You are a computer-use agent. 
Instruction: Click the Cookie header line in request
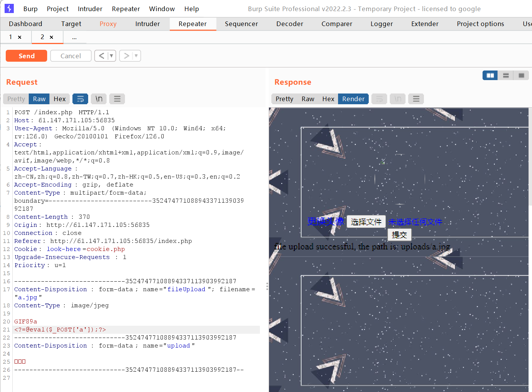(69, 249)
